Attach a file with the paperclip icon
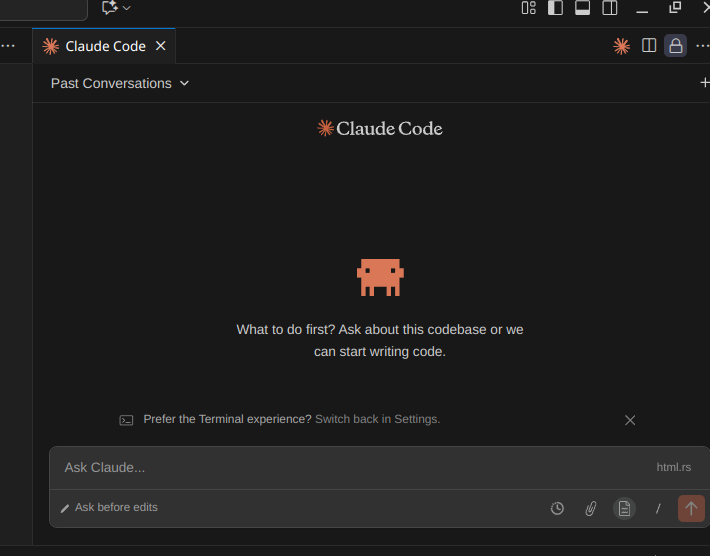 coord(590,508)
